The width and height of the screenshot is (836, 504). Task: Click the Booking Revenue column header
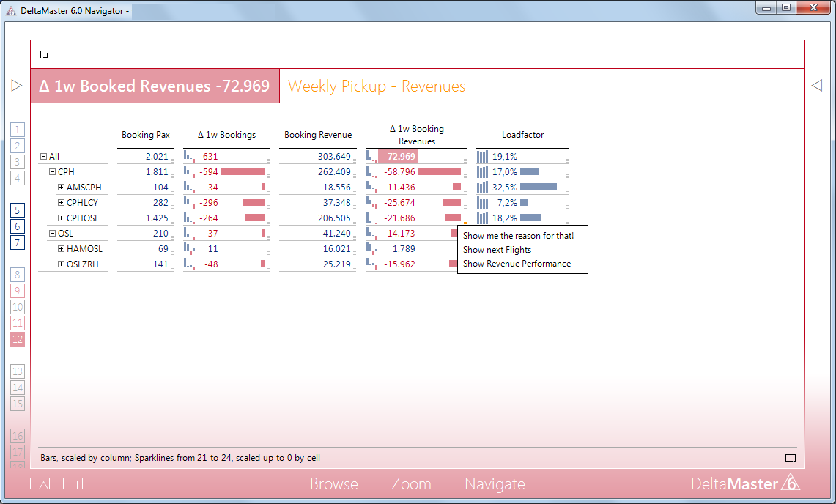(318, 135)
